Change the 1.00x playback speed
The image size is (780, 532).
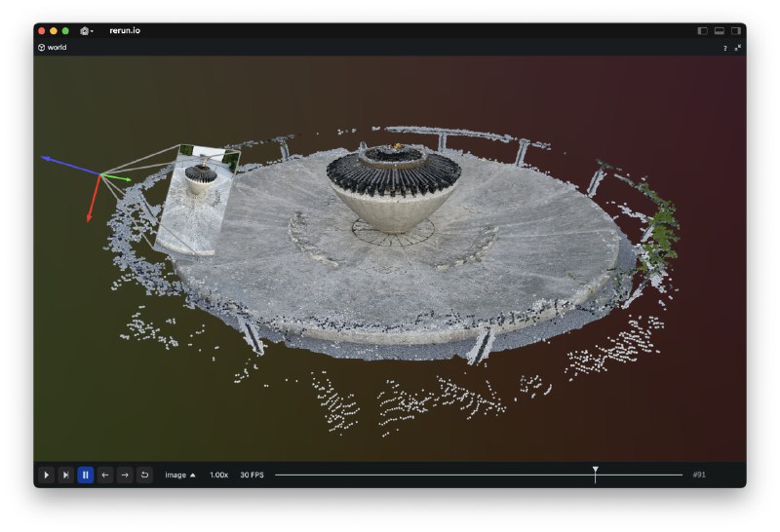(x=218, y=475)
